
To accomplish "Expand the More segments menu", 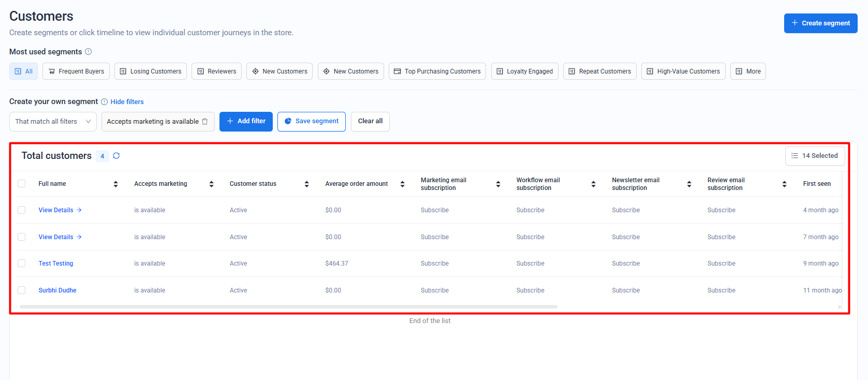I will [x=747, y=71].
